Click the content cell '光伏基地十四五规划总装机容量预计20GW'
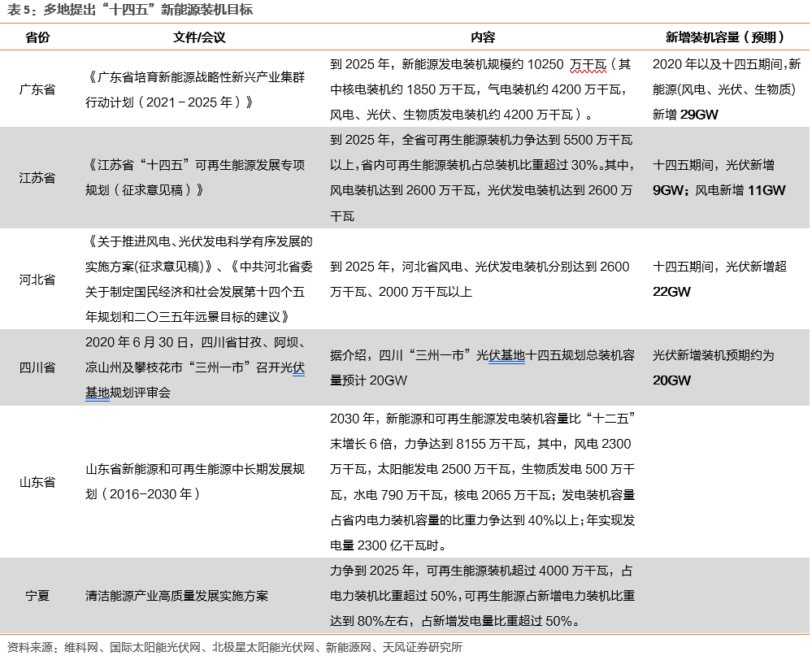The width and height of the screenshot is (812, 656). pyautogui.click(x=482, y=367)
